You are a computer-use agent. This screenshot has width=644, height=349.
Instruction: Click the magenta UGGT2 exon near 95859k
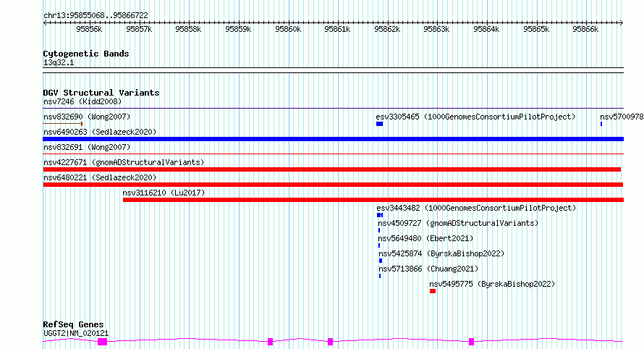click(270, 342)
